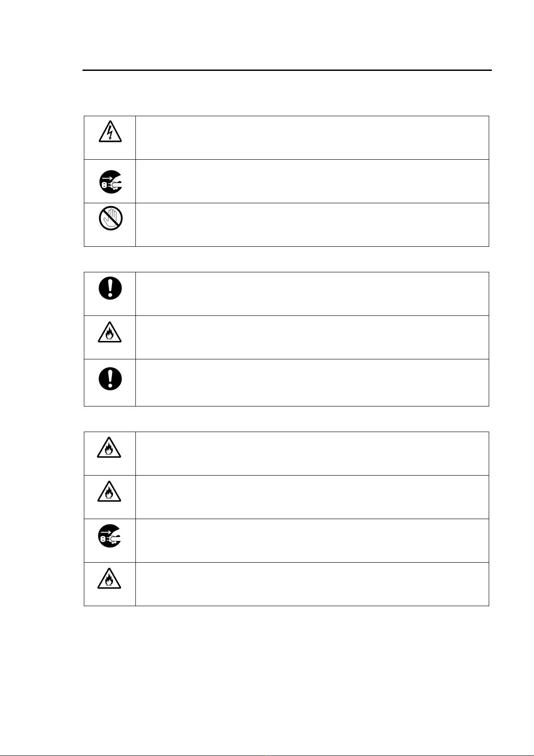The image size is (534, 756).
Task: Click the electric shock warning triangle icon
Action: tap(110, 131)
